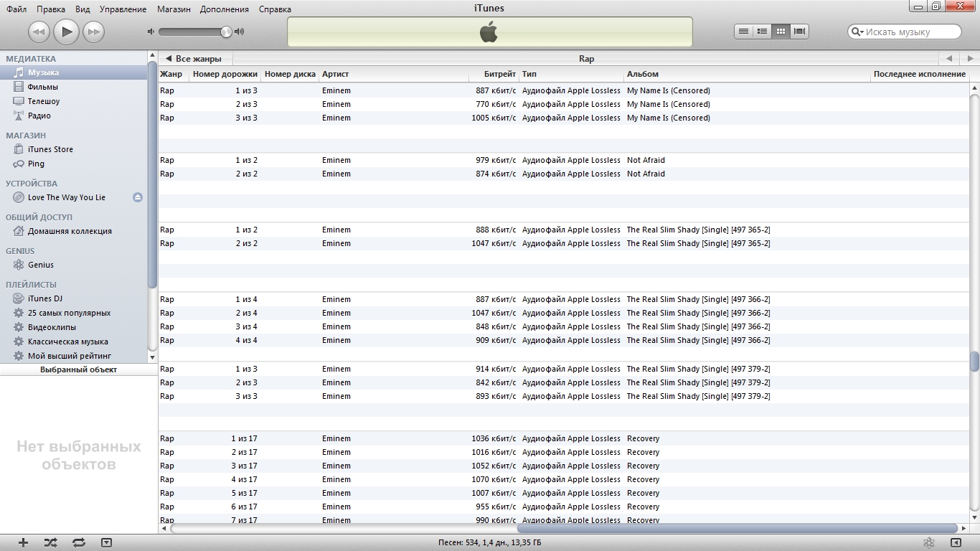Click the track list scrollbar down arrow
This screenshot has height=551, width=980.
point(974,518)
